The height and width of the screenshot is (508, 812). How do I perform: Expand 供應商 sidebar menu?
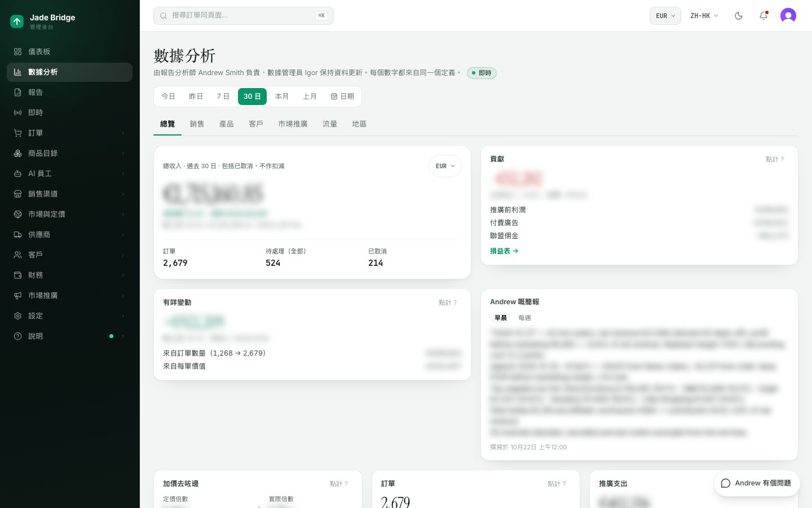click(69, 235)
